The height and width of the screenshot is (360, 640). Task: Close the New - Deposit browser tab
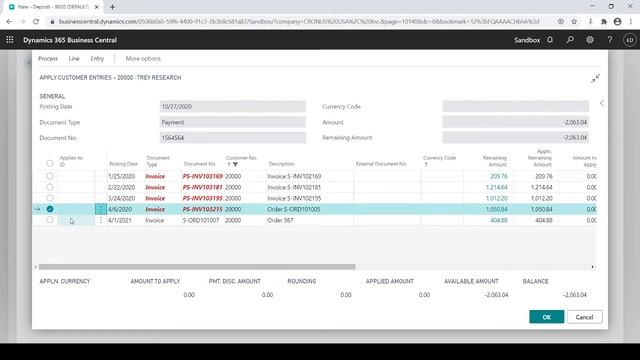point(97,7)
